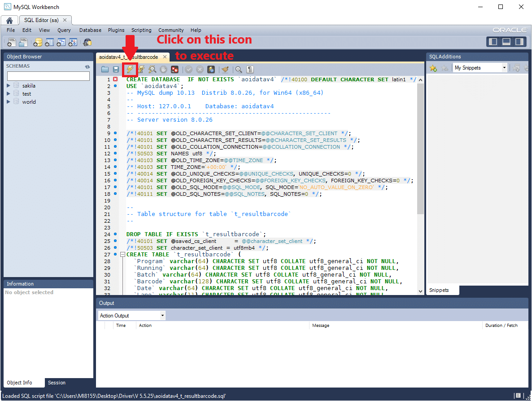Viewport: 532px width, 401px height.
Task: Click the editor vertical scrollbar thumb
Action: pos(420,149)
